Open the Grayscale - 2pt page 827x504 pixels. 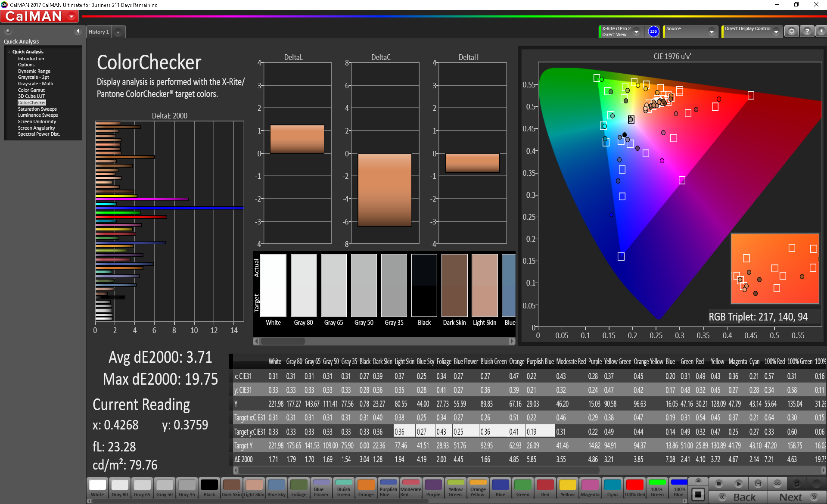pyautogui.click(x=34, y=77)
